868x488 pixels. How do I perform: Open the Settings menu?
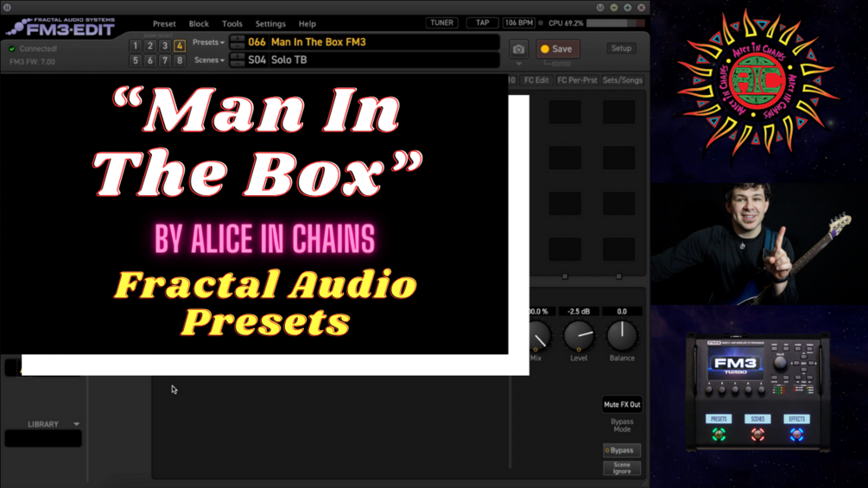point(270,24)
